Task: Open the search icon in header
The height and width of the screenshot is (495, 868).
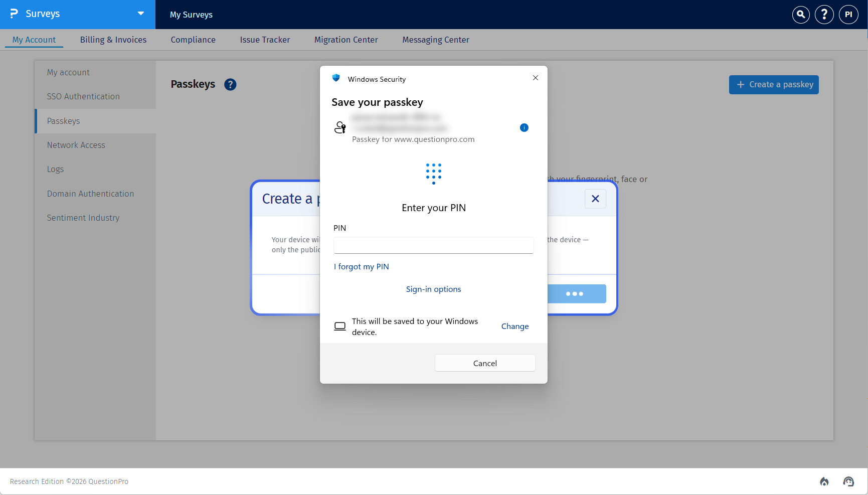Action: coord(801,15)
